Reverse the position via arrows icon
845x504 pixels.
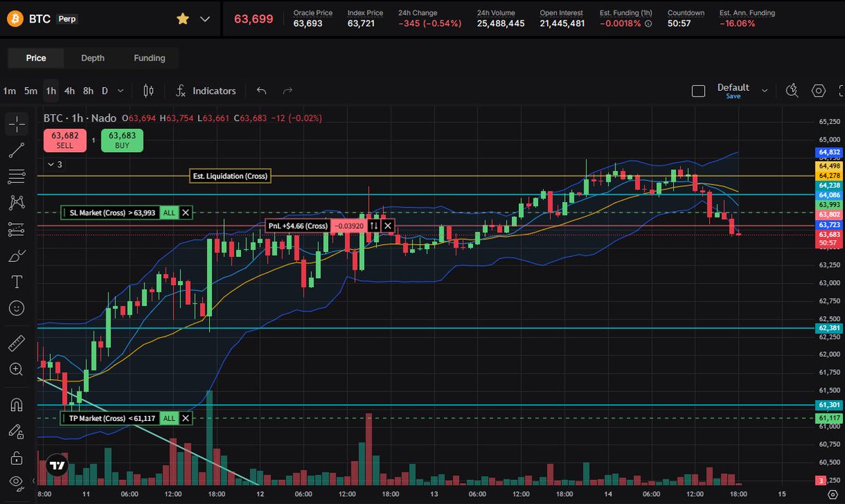pos(374,226)
